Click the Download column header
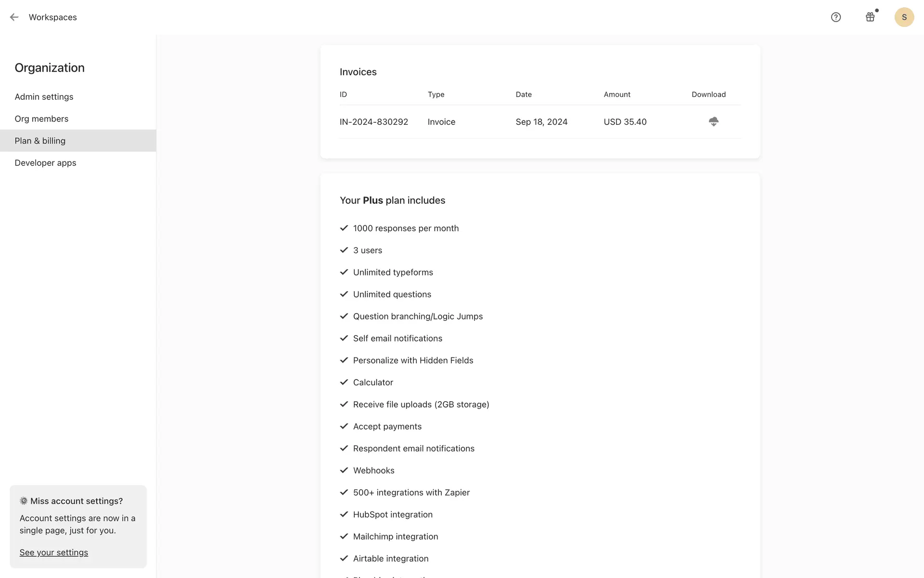The image size is (924, 578). [x=708, y=94]
